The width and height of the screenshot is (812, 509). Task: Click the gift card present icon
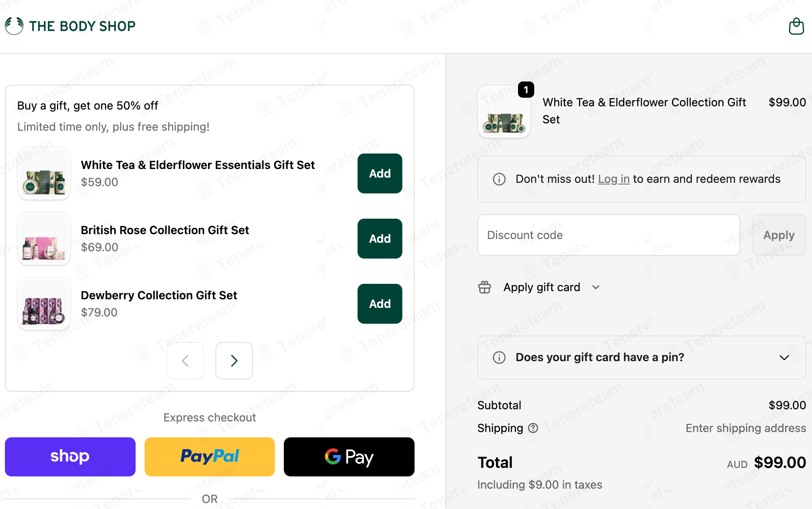point(485,287)
